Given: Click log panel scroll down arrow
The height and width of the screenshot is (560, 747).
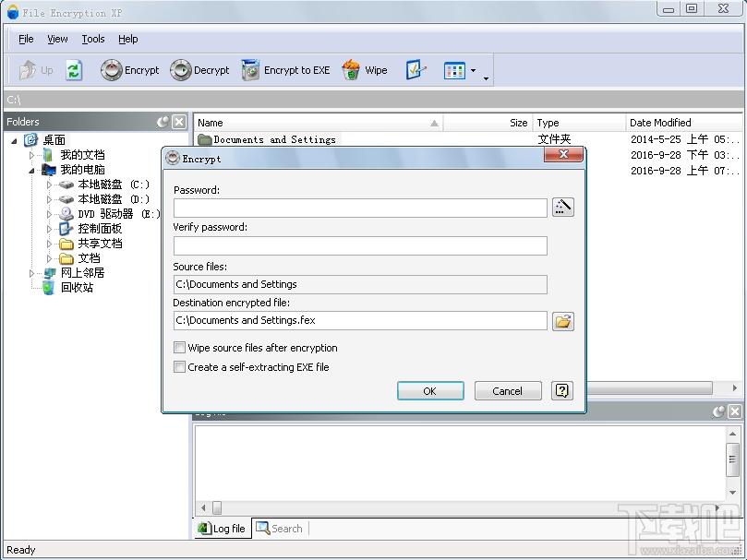Looking at the screenshot, I should [x=732, y=493].
